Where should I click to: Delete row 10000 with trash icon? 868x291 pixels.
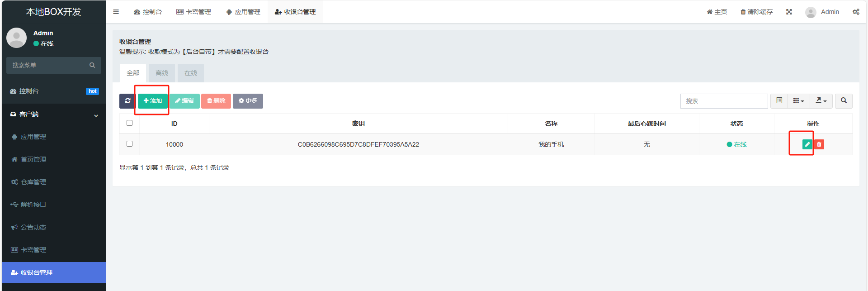819,144
